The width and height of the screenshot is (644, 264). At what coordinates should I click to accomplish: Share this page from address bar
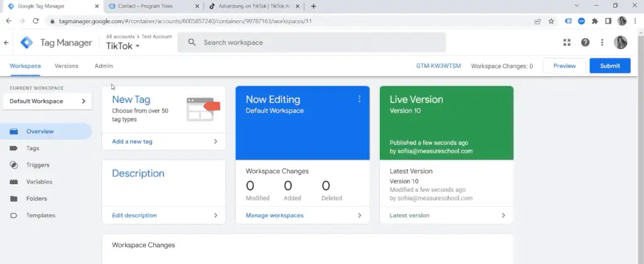point(538,21)
